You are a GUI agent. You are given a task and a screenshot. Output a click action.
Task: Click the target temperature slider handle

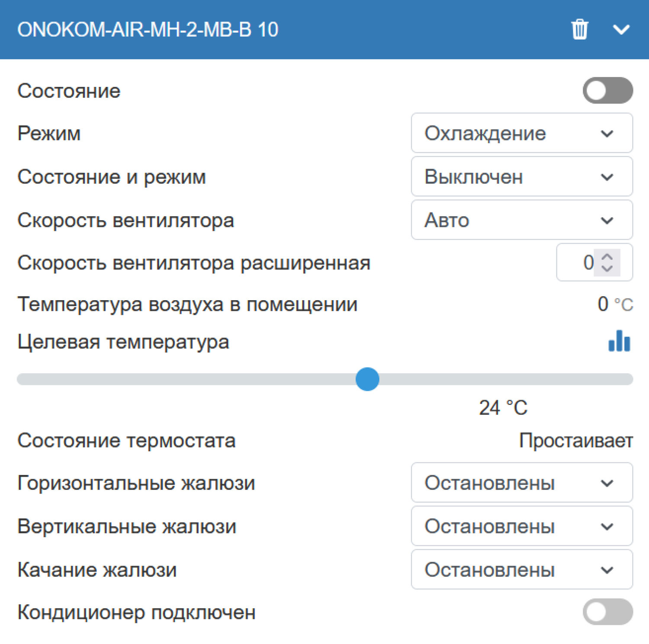(x=367, y=379)
